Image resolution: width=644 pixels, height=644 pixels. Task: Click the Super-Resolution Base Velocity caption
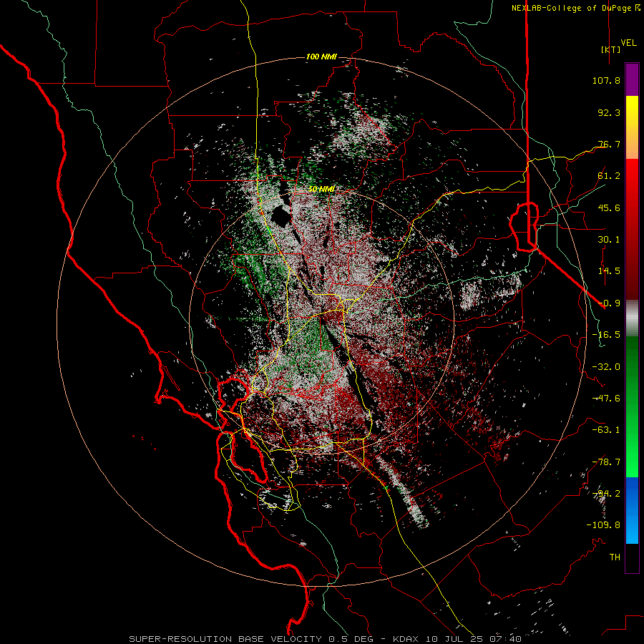326,639
